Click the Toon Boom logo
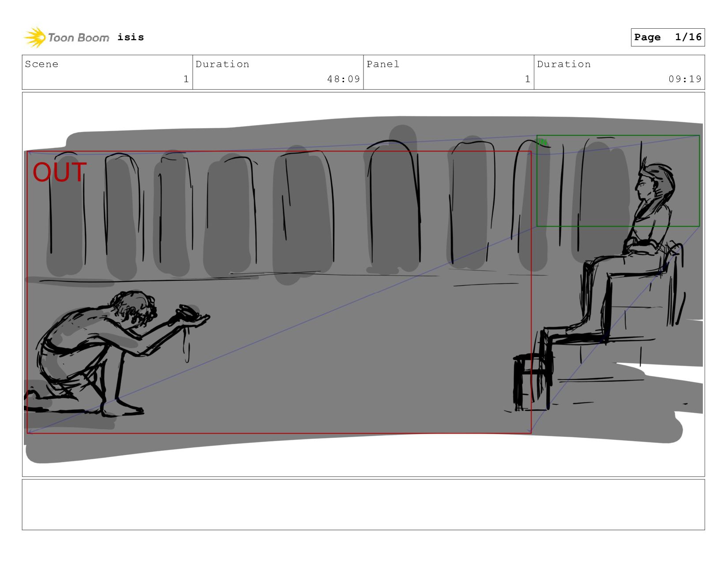Screen dimensions: 728x563 tap(66, 38)
